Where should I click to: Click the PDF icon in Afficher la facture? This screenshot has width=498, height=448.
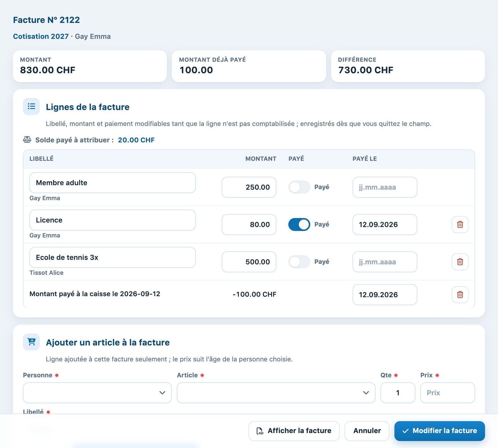(260, 431)
